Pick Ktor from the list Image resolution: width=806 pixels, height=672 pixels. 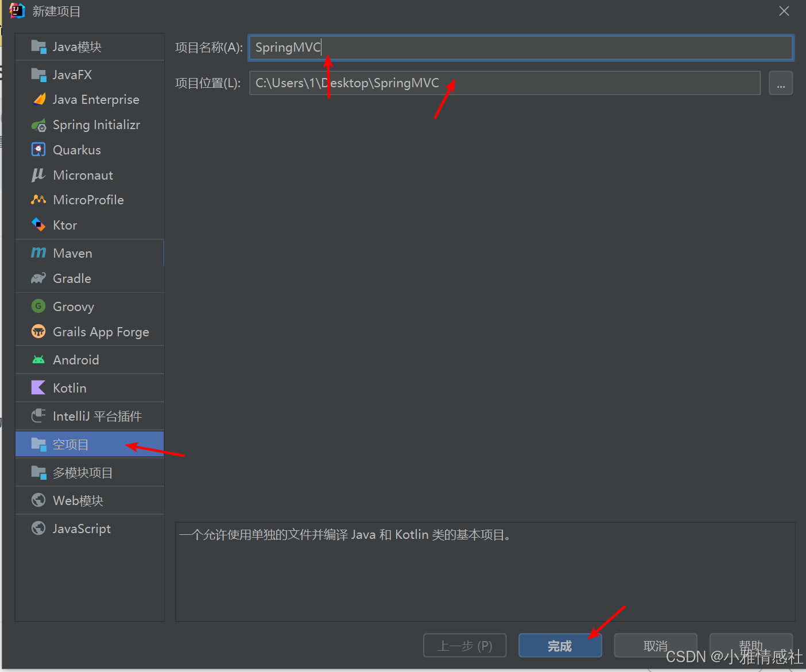tap(90, 225)
